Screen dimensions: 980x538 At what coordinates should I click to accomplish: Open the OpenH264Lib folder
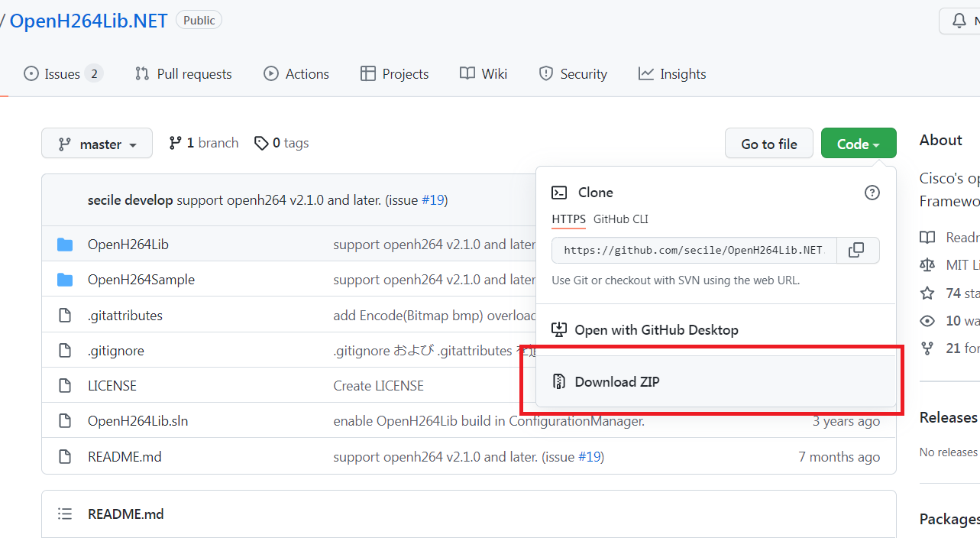(x=128, y=245)
